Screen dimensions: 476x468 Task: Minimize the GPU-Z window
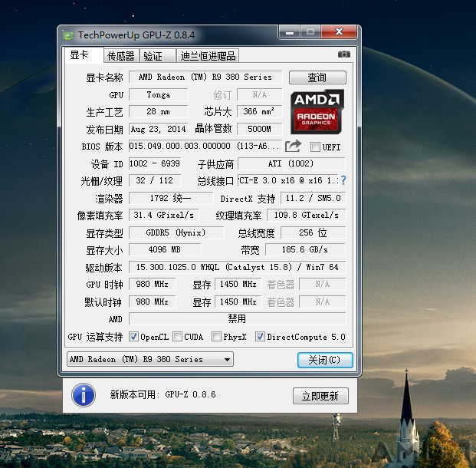pyautogui.click(x=290, y=31)
